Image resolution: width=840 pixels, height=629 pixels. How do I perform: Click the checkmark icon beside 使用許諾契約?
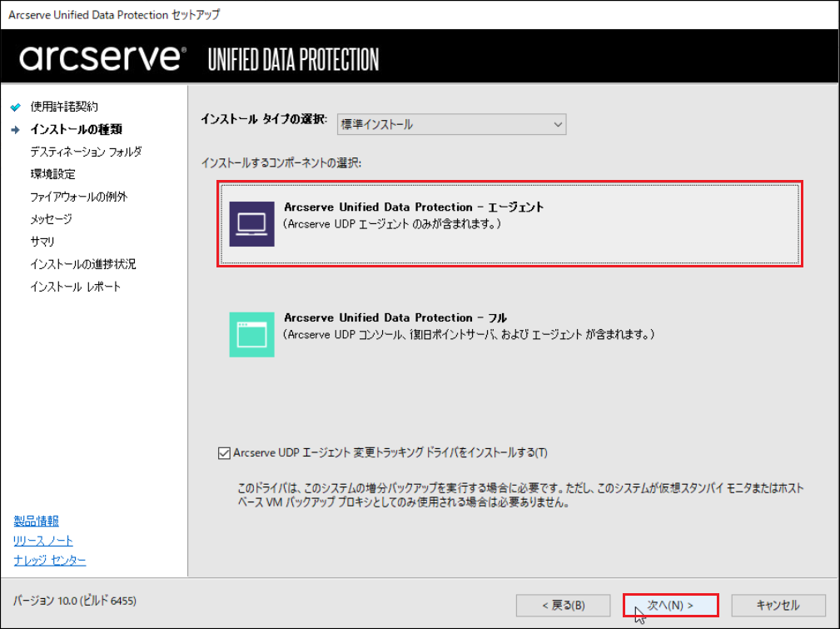[16, 107]
